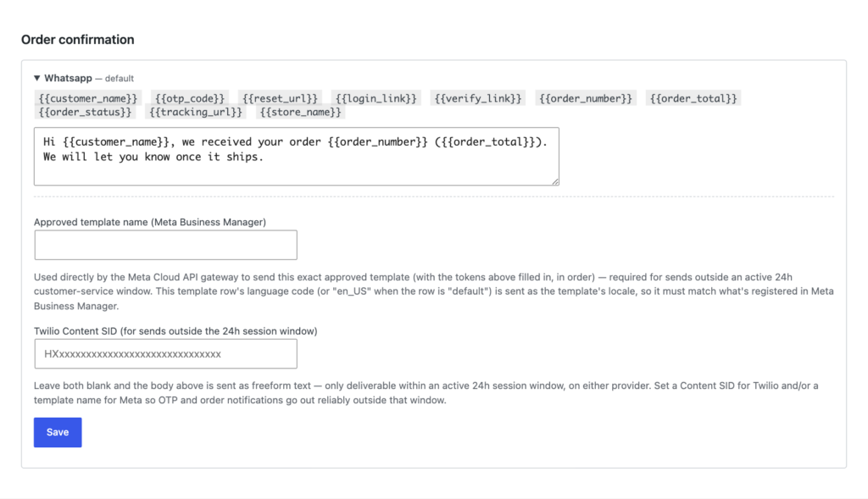Image resolution: width=868 pixels, height=499 pixels.
Task: Click inside the message body textarea
Action: 296,157
